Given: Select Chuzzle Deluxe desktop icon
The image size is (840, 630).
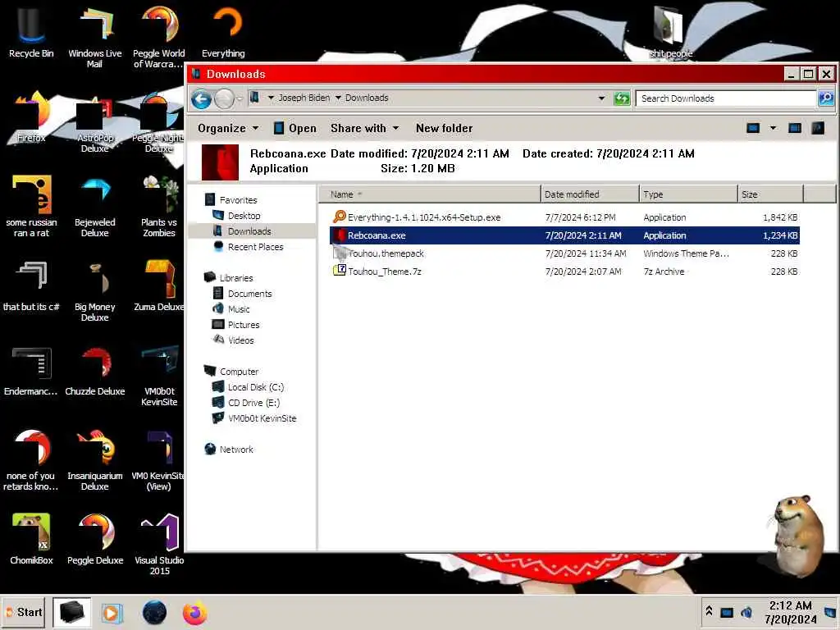Looking at the screenshot, I should click(x=95, y=372).
